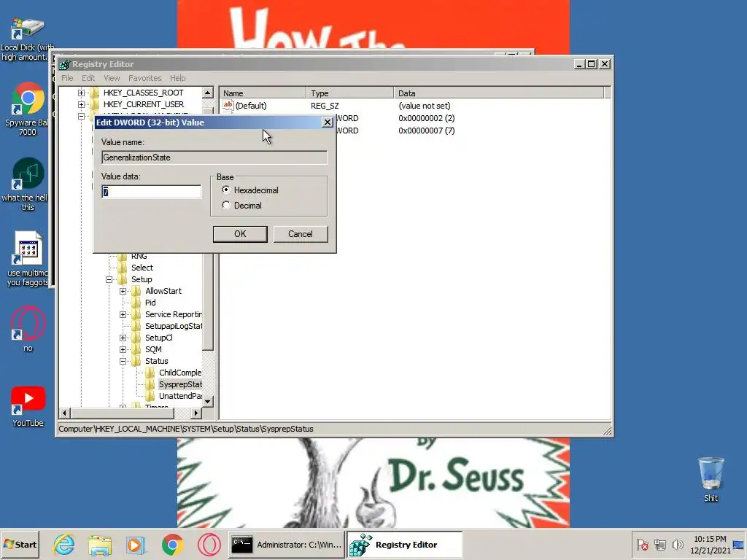Expand the AllowStart key

point(123,291)
